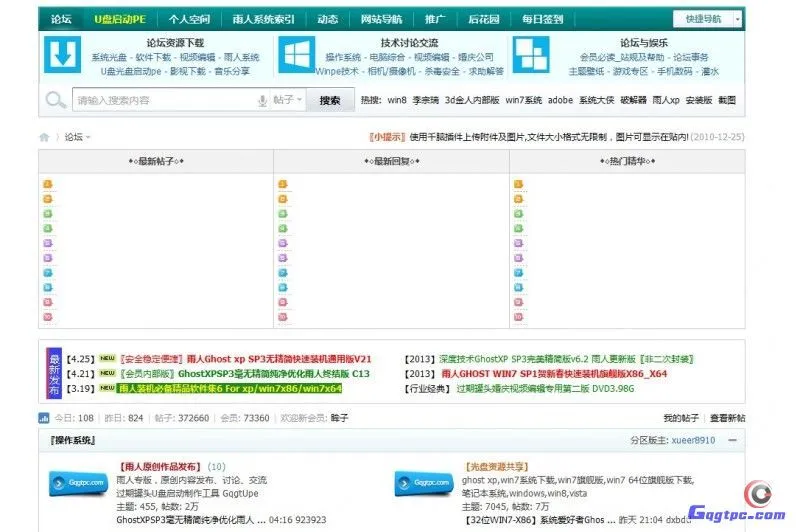Open the 雨人原创作品发布 board title

160,467
